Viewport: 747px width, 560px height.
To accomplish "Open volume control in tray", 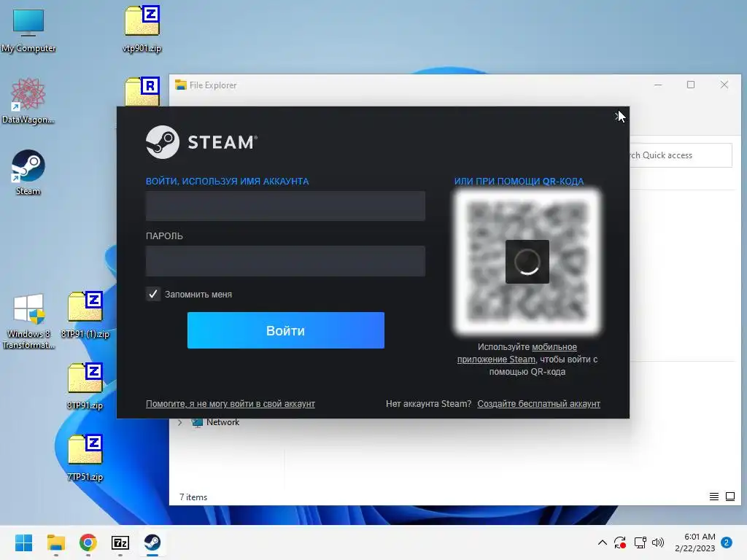I will pos(658,542).
